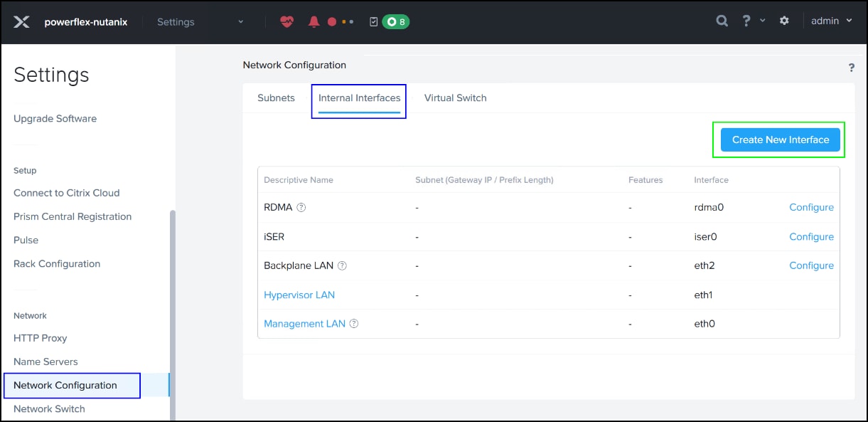Viewport: 868px width, 422px height.
Task: Select Pulse in the sidebar
Action: point(26,240)
